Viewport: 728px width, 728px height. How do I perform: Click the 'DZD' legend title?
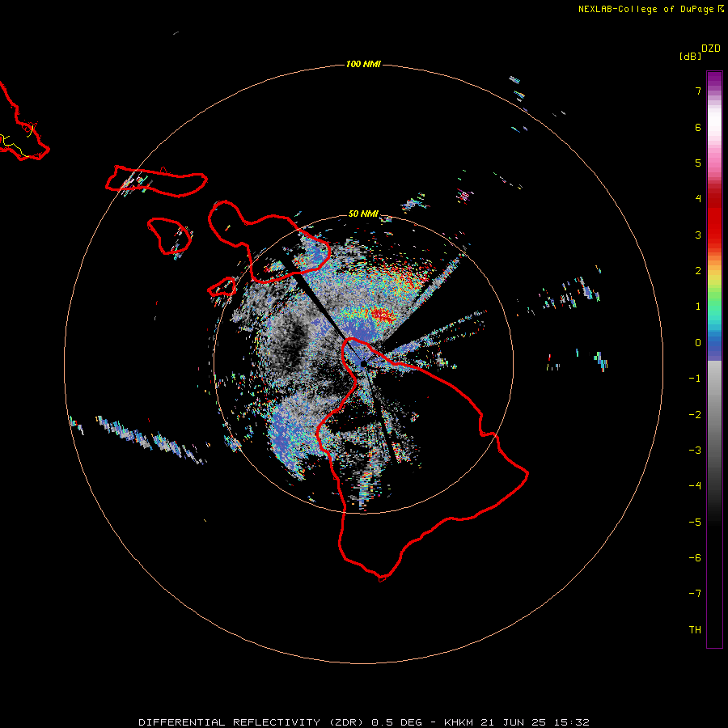(x=711, y=49)
